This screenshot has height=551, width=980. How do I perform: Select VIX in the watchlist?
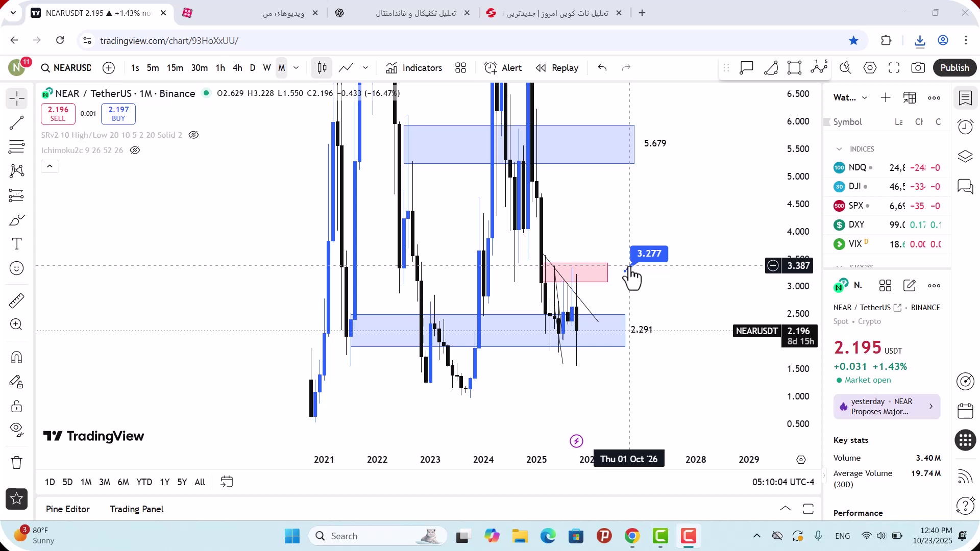(887, 244)
